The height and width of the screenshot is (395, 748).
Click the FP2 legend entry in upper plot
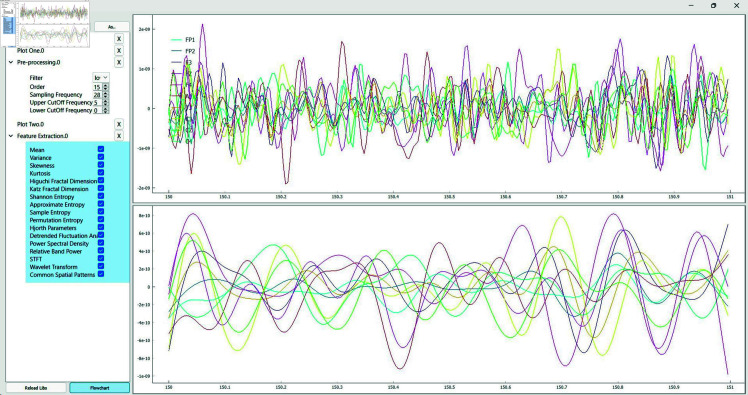click(x=183, y=51)
